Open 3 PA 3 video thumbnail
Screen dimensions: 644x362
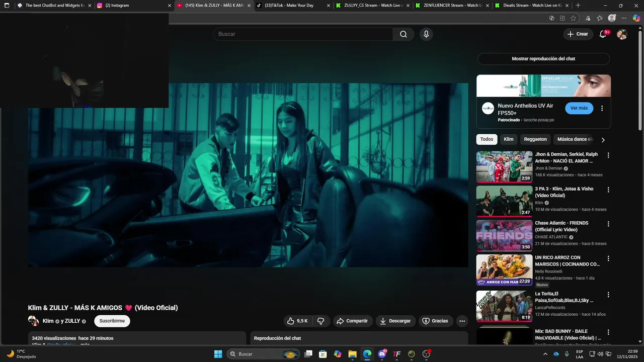pos(504,201)
